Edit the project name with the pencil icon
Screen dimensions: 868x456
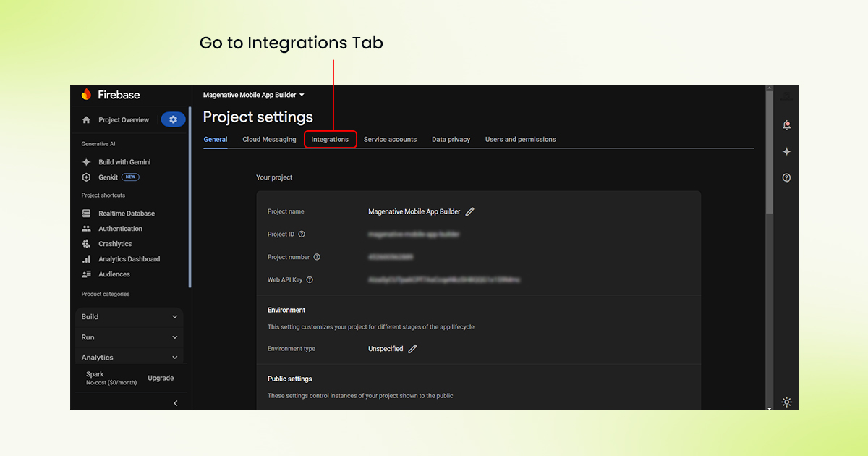coord(469,211)
